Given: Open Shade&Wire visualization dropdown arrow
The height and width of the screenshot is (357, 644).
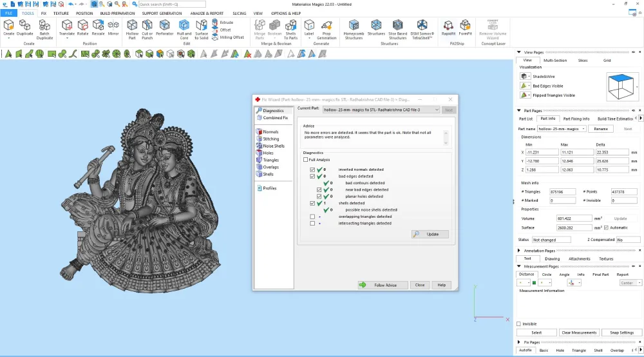Looking at the screenshot, I should point(529,77).
